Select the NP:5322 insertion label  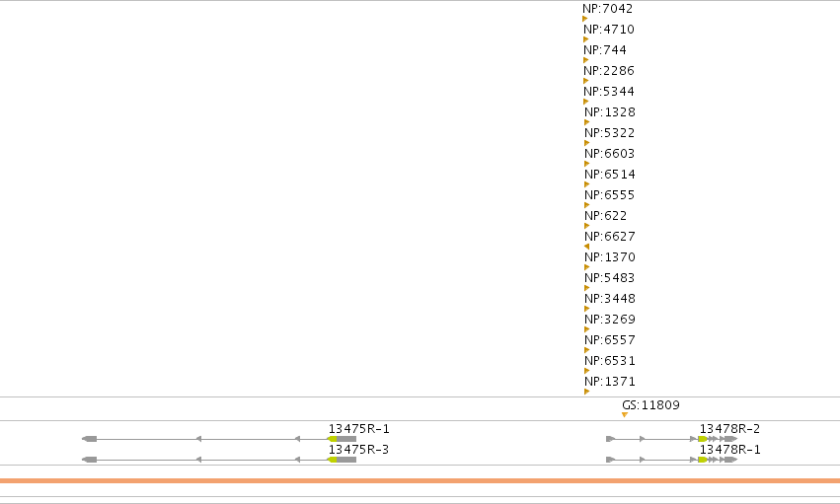(x=610, y=133)
